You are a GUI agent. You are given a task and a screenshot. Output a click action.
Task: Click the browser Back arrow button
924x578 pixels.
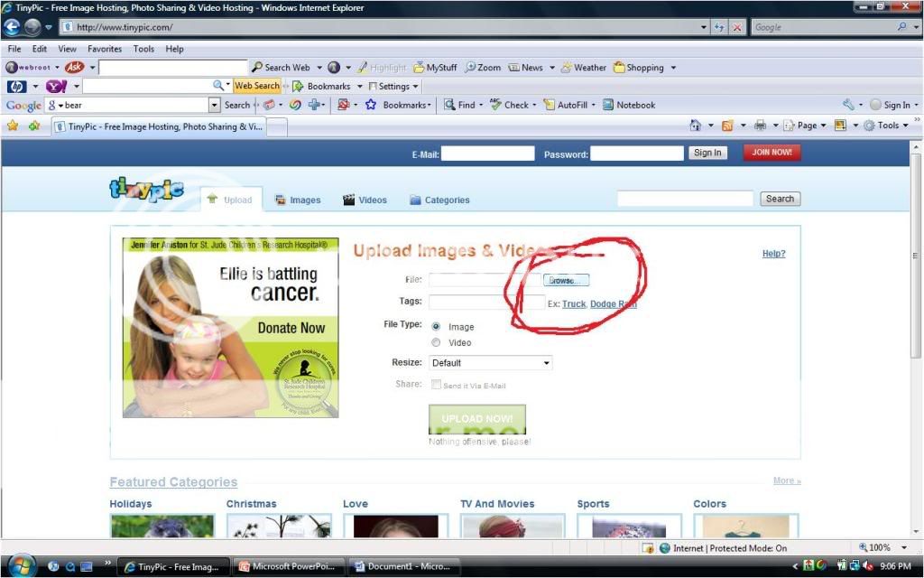click(13, 27)
